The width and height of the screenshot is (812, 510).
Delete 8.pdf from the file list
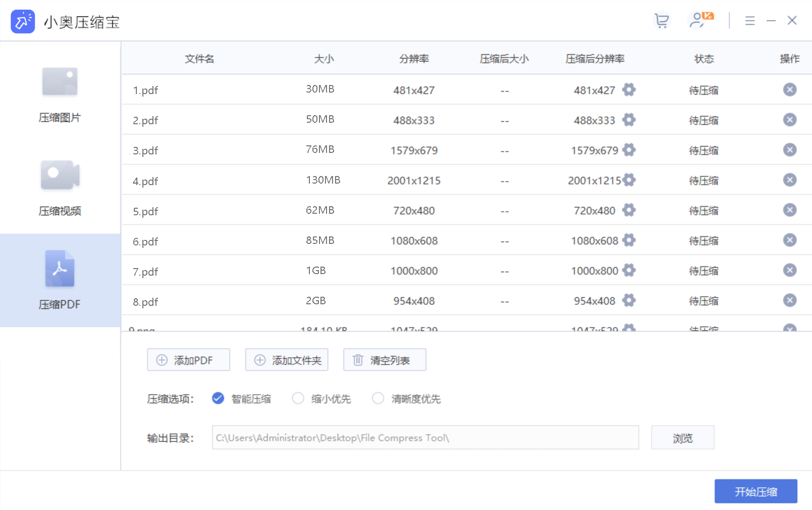[789, 301]
